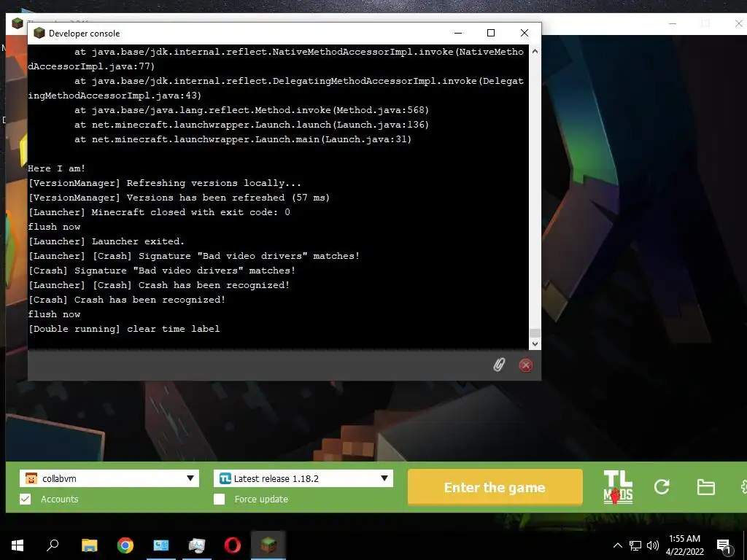The height and width of the screenshot is (560, 747).
Task: Click 'Versions has been refreshed (57 ms)' line
Action: click(179, 197)
